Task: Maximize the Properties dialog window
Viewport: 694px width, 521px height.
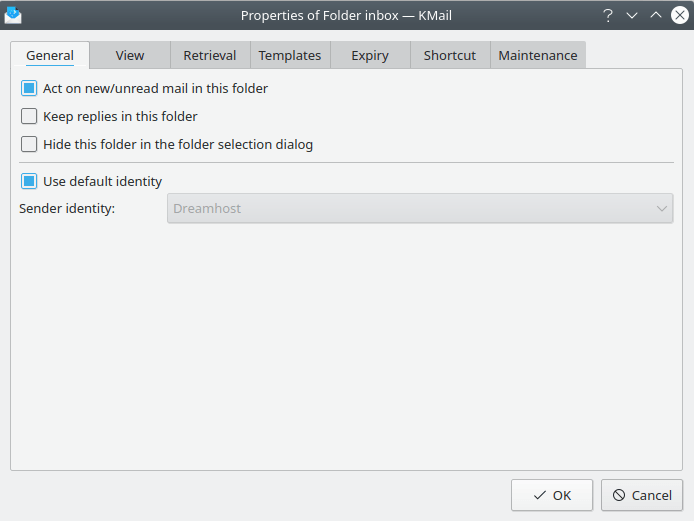Action: 656,15
